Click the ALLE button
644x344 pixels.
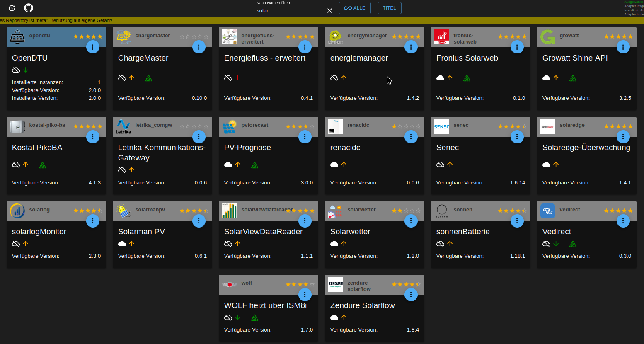click(354, 8)
